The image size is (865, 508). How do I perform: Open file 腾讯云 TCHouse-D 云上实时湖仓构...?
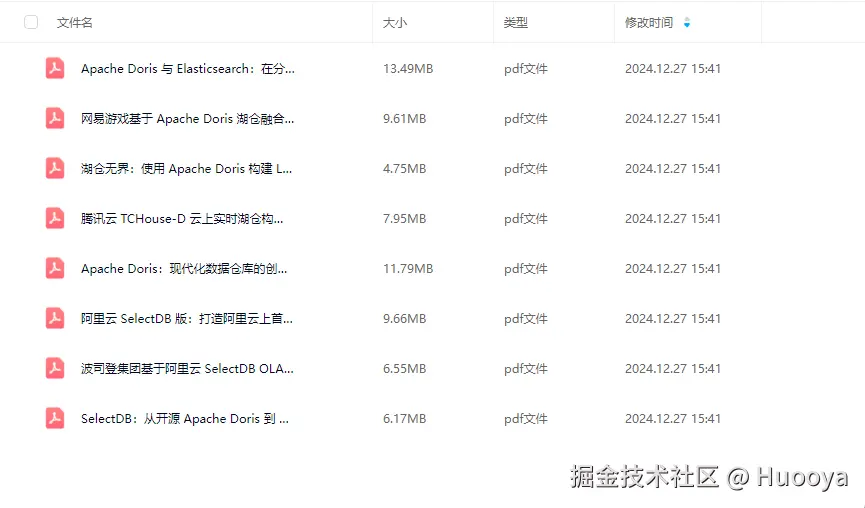(182, 219)
